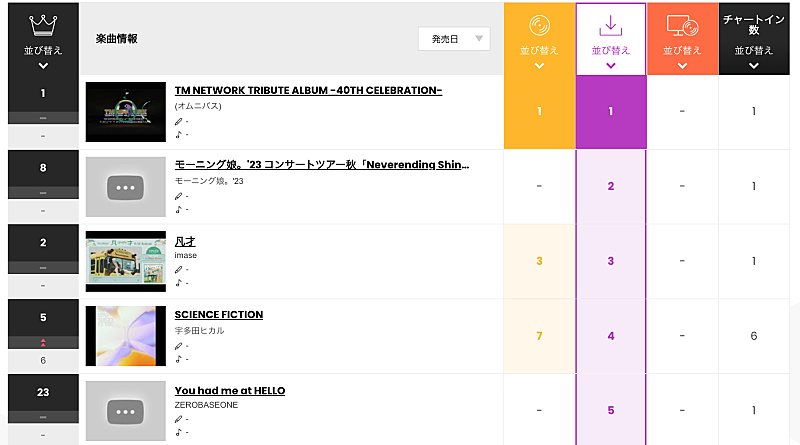Click the download chart icon
This screenshot has height=445, width=800.
point(611,26)
